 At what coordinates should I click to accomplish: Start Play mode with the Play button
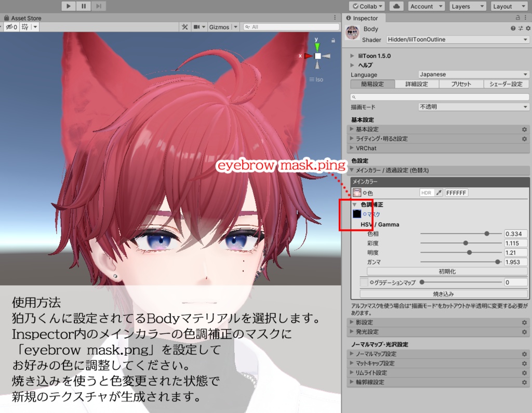(x=69, y=6)
